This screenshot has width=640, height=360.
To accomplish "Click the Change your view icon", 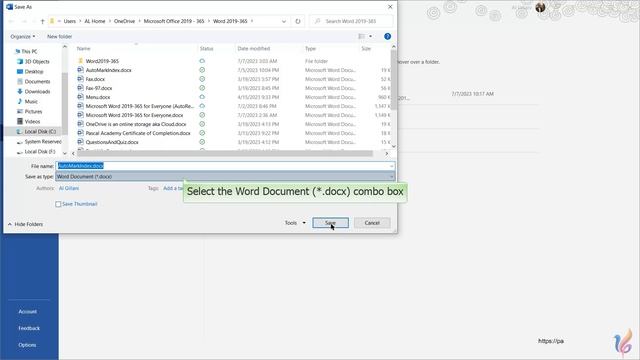I will coord(361,36).
